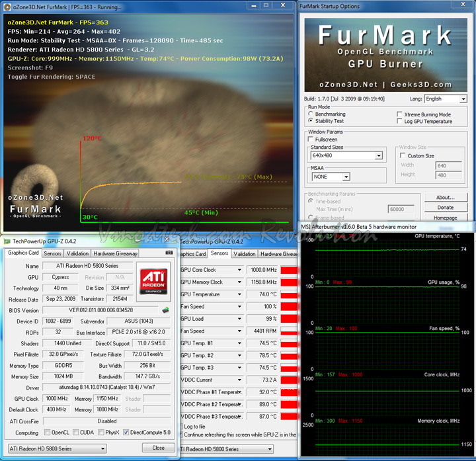Click BIOS Version value field
476x461 pixels.
coord(100,310)
